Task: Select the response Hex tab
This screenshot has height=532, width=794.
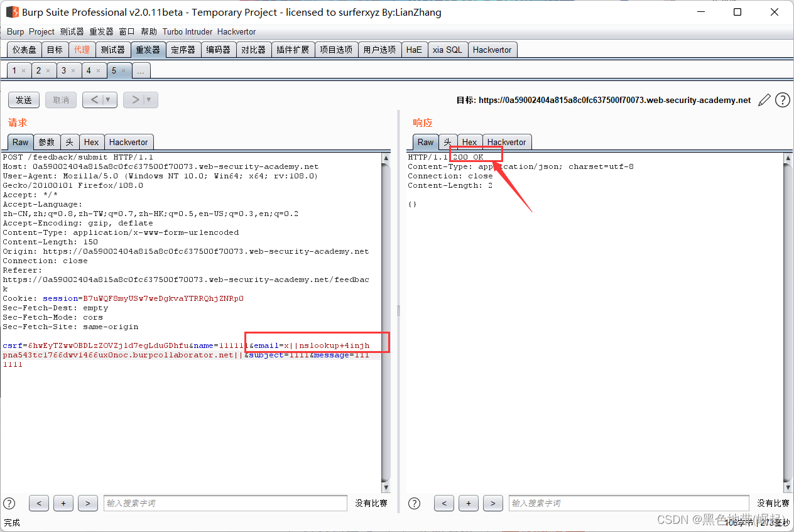Action: [470, 142]
